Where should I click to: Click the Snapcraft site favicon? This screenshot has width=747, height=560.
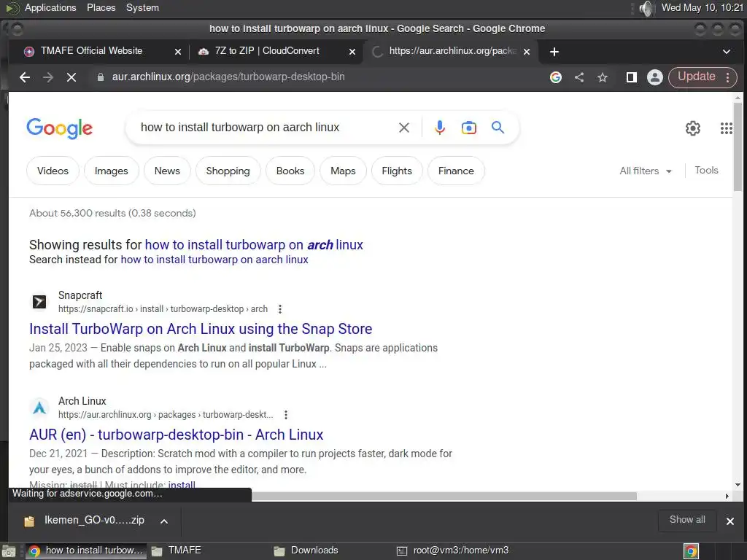pos(39,302)
